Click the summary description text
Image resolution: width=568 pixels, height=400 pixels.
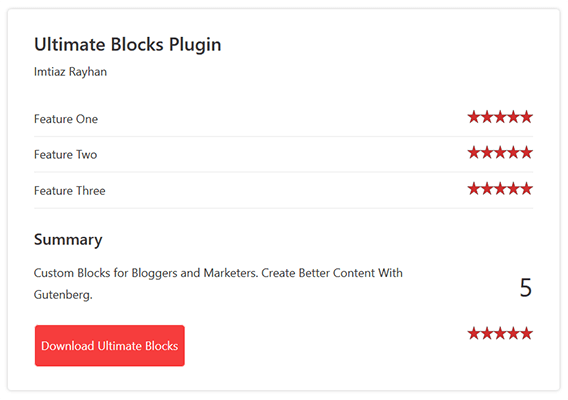218,284
